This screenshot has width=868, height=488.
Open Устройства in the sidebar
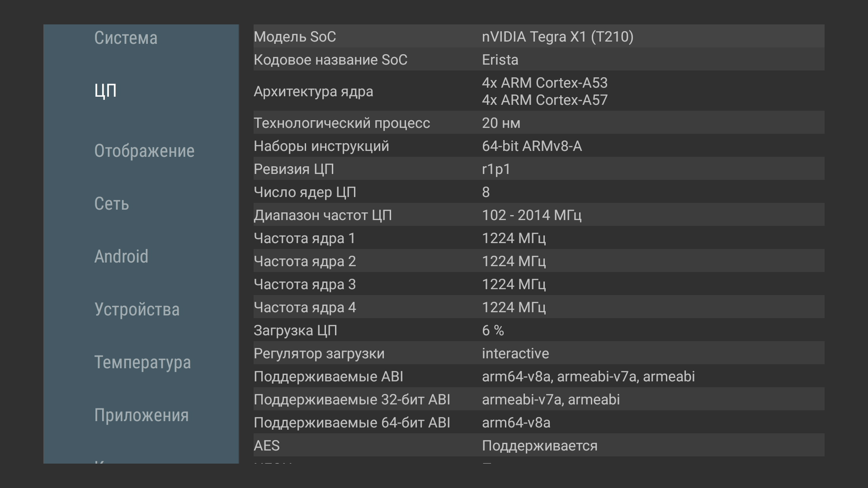tap(137, 310)
